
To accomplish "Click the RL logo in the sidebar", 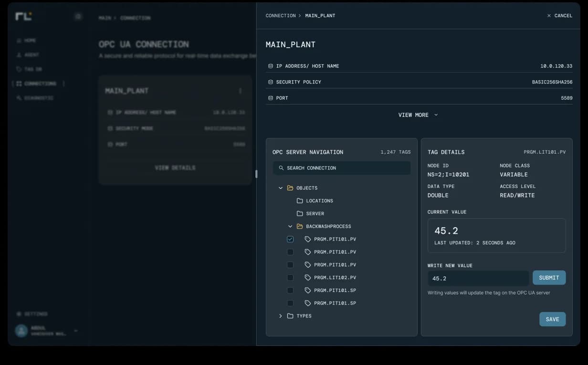I will click(23, 16).
